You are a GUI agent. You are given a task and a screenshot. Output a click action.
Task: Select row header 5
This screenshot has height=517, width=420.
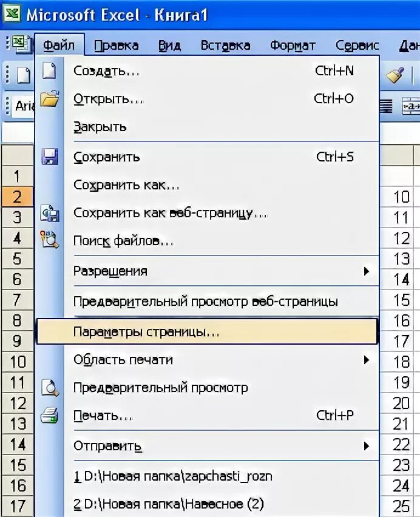click(17, 258)
